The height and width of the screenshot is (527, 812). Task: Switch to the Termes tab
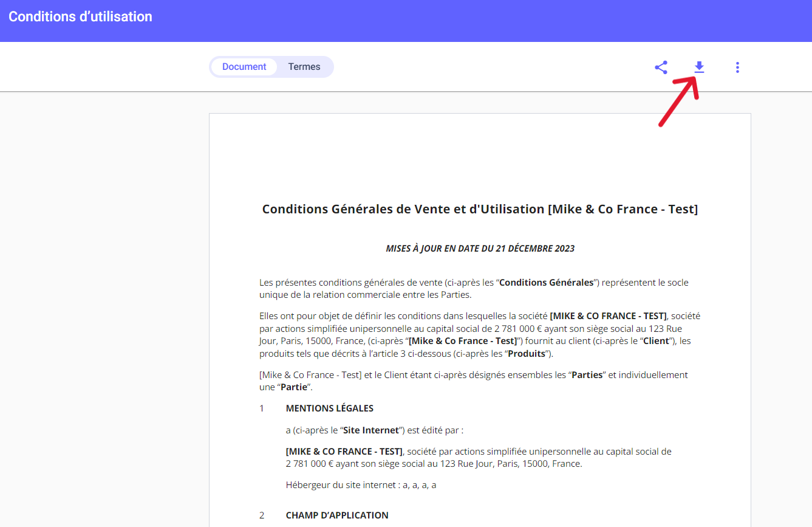click(x=304, y=67)
